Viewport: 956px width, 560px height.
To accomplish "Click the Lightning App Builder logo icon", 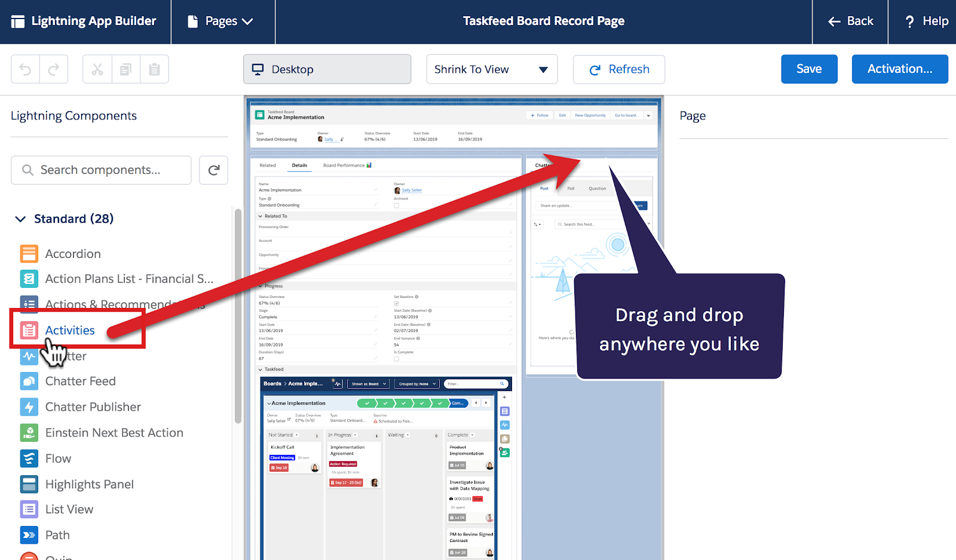I will [18, 21].
